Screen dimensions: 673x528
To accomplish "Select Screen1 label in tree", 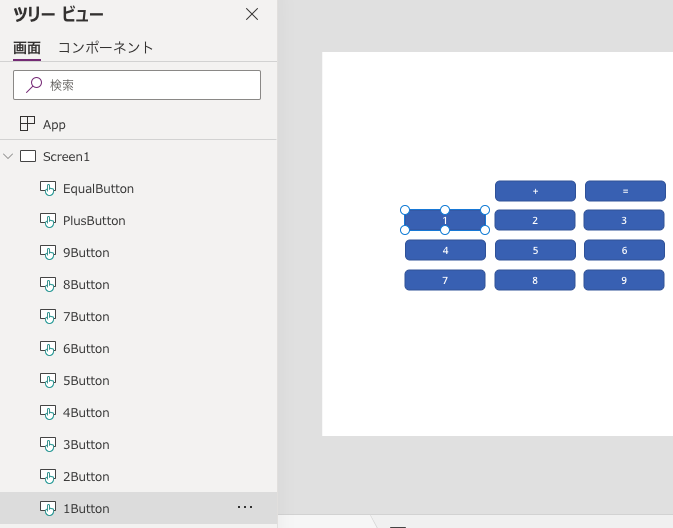I will tap(66, 157).
